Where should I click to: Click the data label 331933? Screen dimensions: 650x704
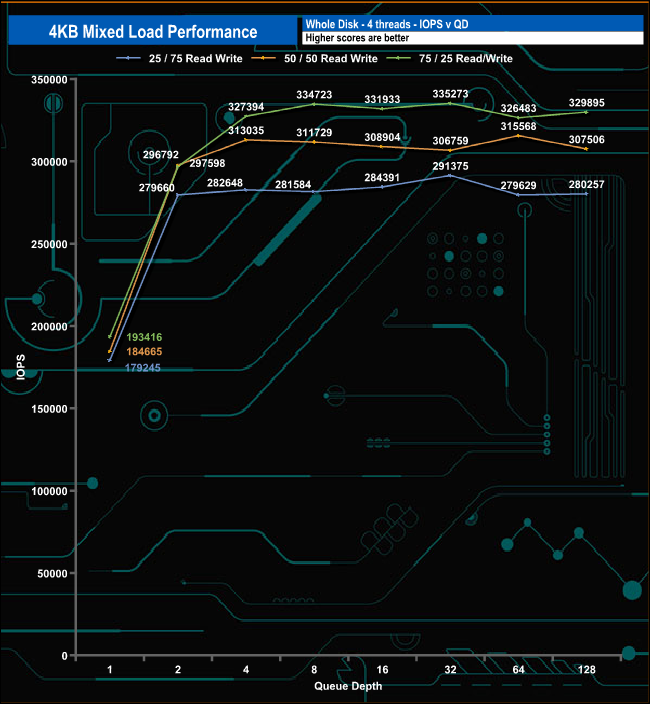[x=382, y=99]
